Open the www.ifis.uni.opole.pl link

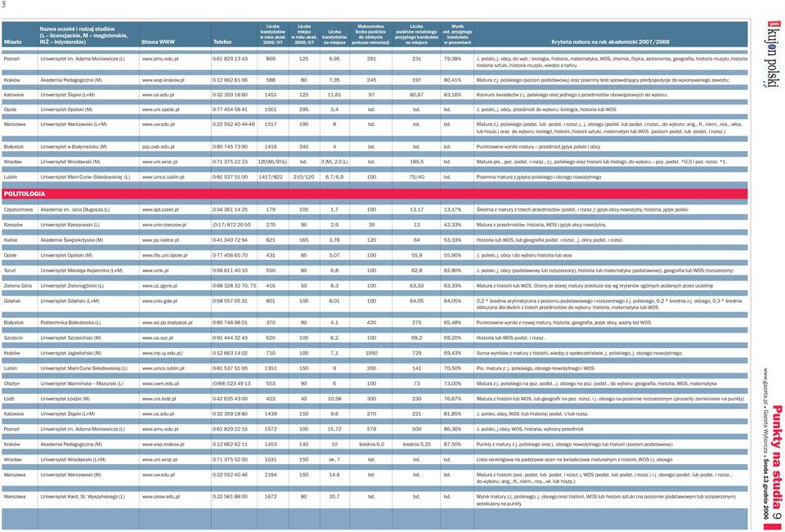point(164,255)
